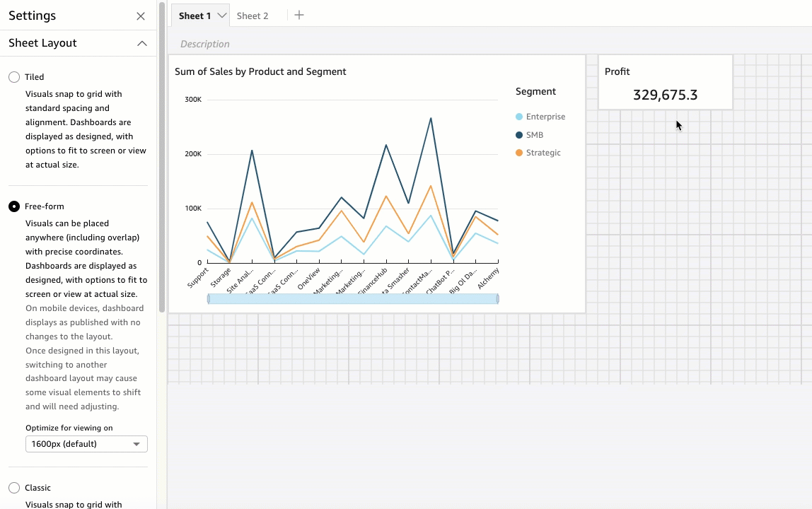Select the Free-form layout radio button
Image resolution: width=812 pixels, height=509 pixels.
(14, 206)
